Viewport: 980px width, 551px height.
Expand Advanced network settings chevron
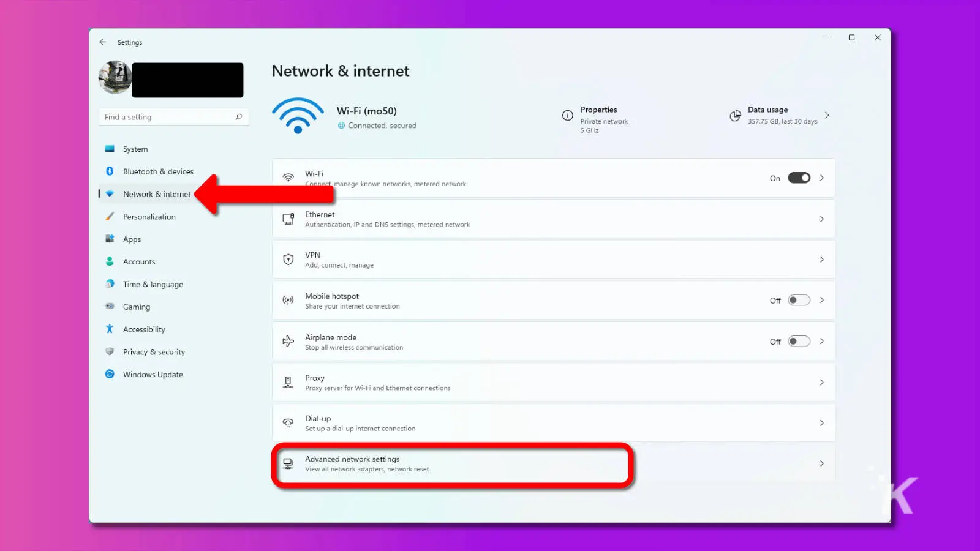[822, 463]
